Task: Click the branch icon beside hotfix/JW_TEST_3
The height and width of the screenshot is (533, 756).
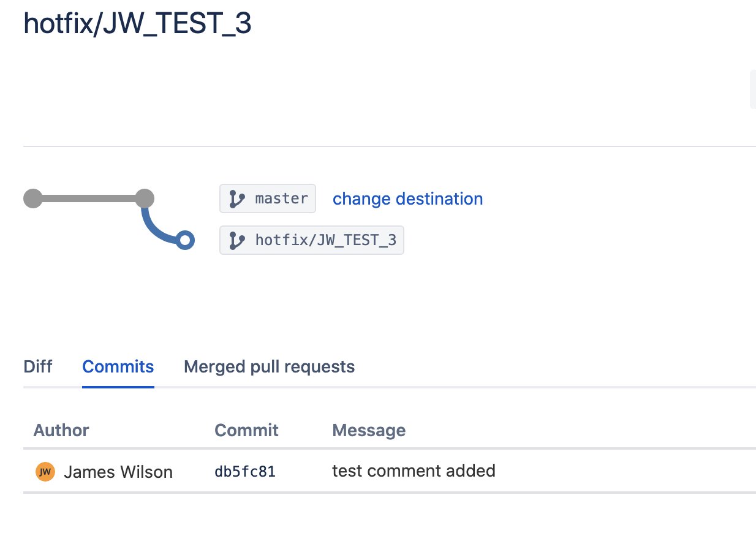Action: (x=237, y=241)
